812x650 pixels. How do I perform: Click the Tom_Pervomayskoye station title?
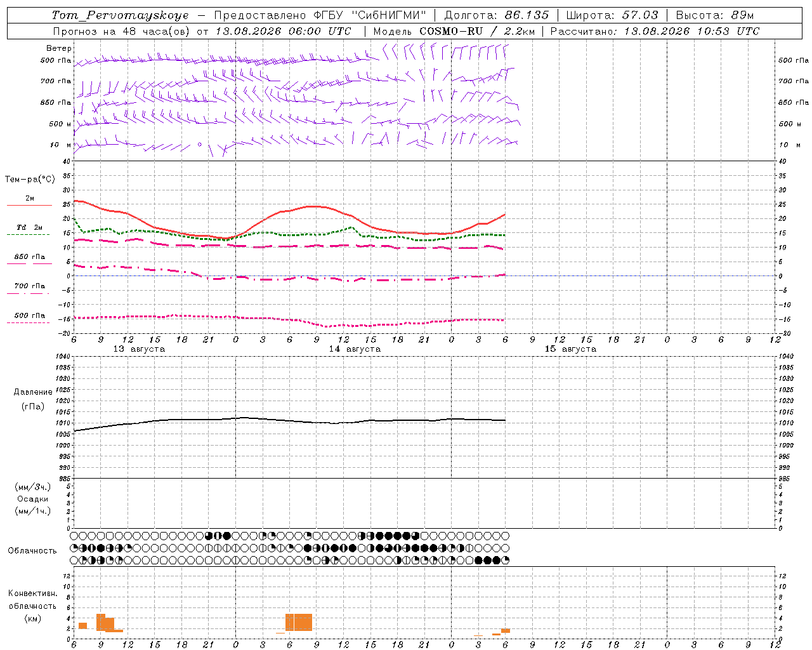[120, 15]
